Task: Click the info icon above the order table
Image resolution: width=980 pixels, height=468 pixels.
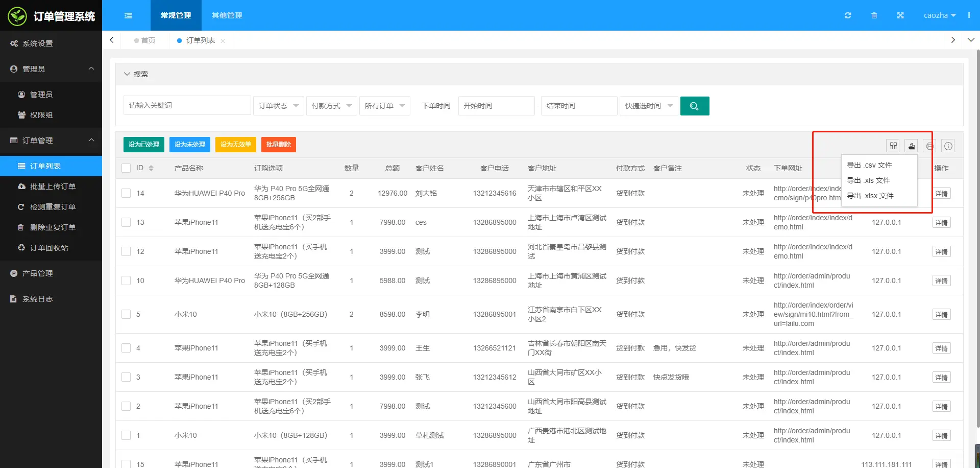Action: pos(948,146)
